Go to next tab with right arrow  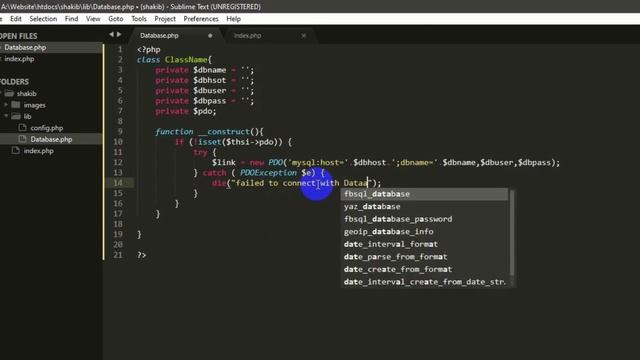(119, 35)
